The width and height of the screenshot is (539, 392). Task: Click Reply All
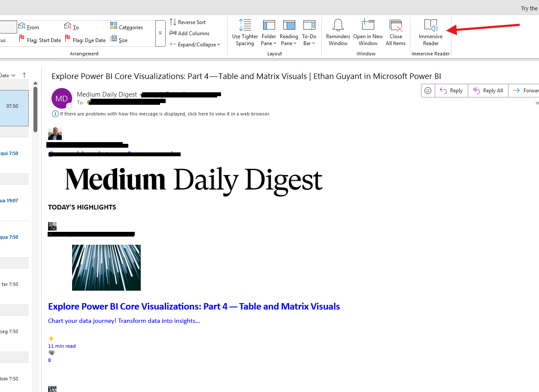click(x=488, y=90)
